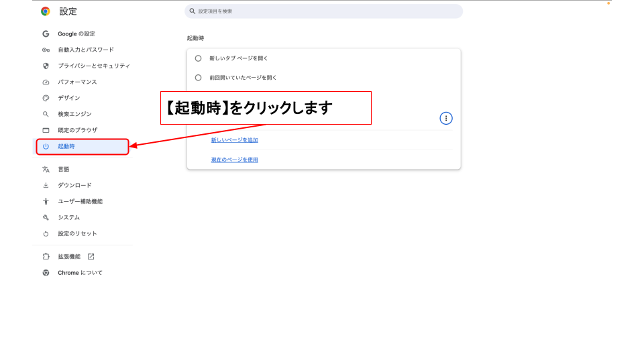Open the システム settings page

click(x=68, y=218)
